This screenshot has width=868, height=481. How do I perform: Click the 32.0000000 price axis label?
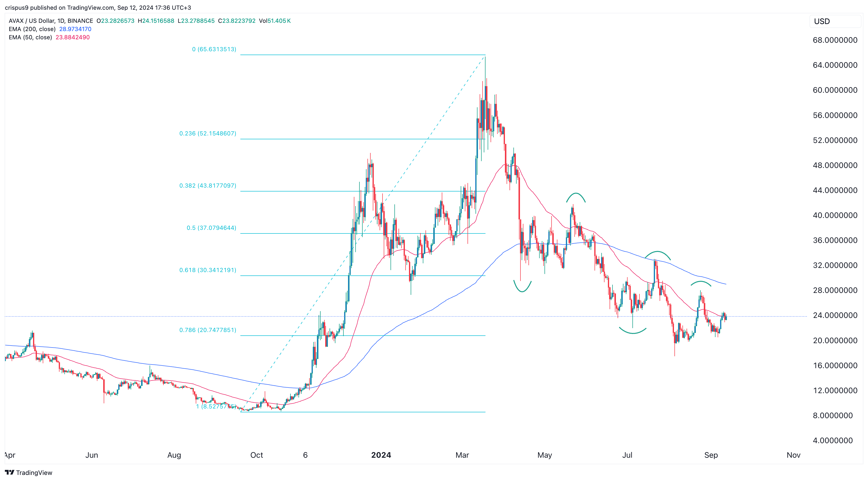835,265
